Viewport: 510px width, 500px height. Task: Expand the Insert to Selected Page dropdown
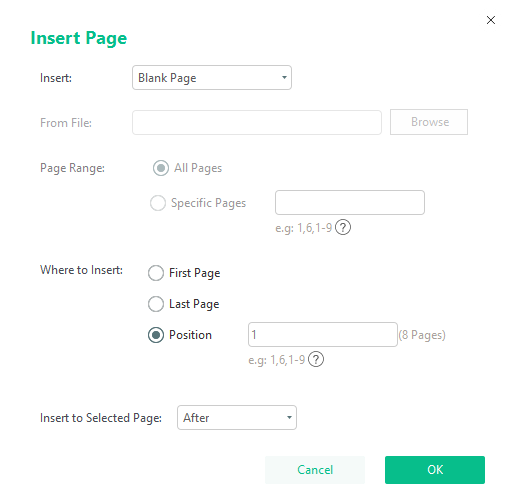[x=237, y=418]
